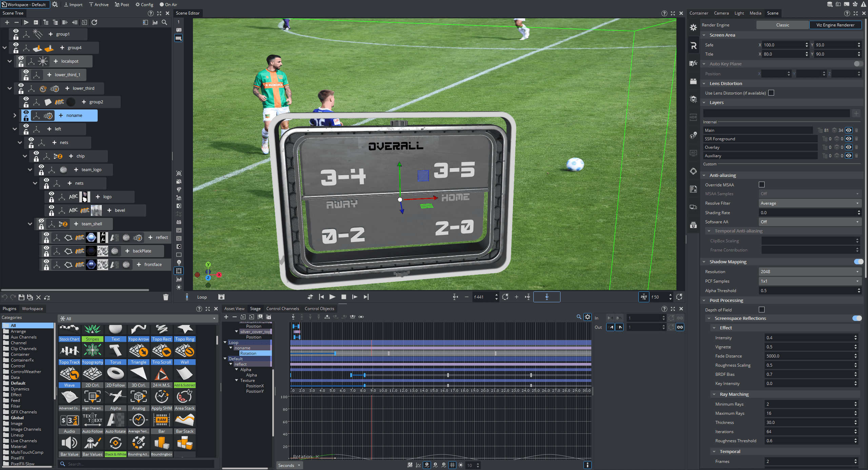Screen dimensions: 868x470
Task: Switch to Viz Engine Renderer mode
Action: 835,25
